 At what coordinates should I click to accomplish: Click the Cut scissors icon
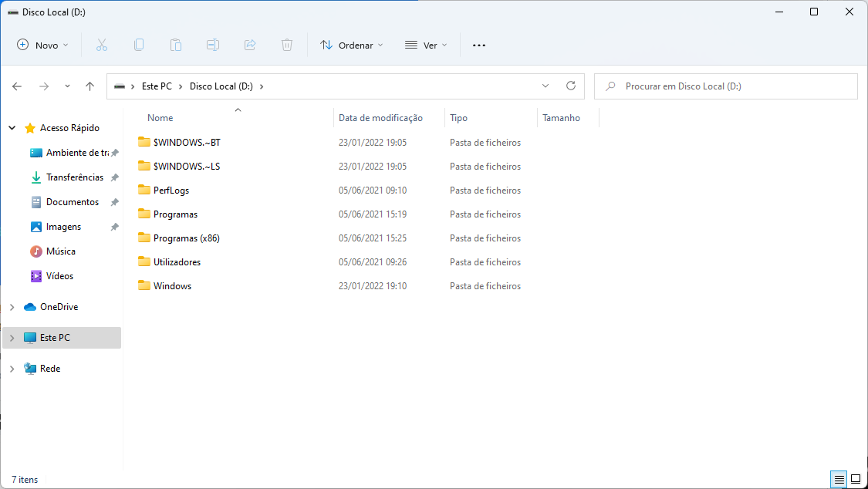(x=102, y=46)
